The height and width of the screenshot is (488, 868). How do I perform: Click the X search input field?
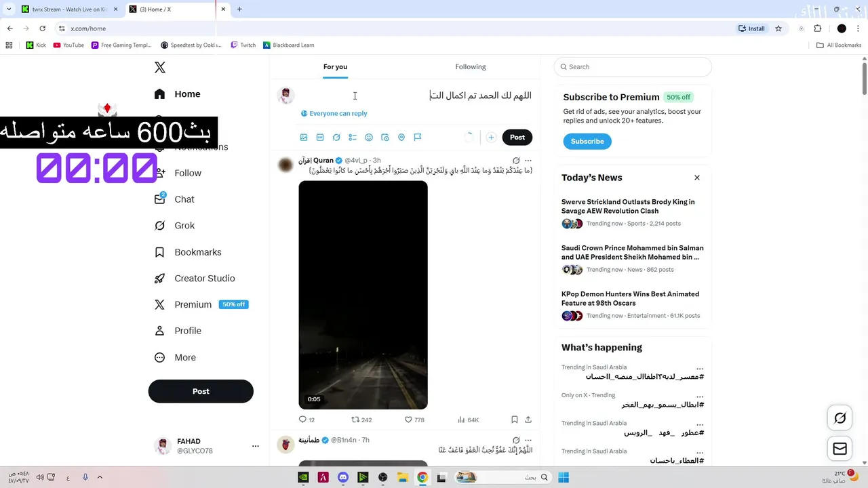[633, 66]
